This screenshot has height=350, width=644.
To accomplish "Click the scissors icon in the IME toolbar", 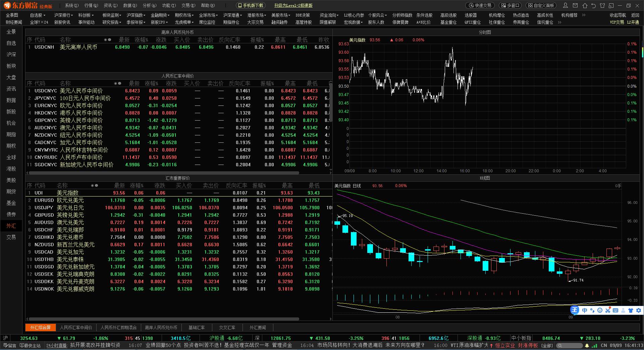I will [x=608, y=310].
